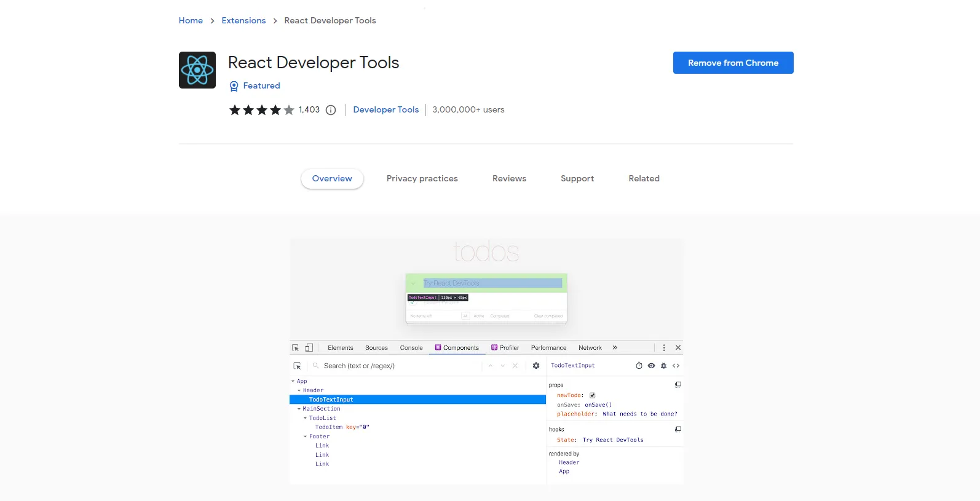This screenshot has width=980, height=501.
Task: Click the toggle-all chevron in the todos input
Action: (x=413, y=283)
